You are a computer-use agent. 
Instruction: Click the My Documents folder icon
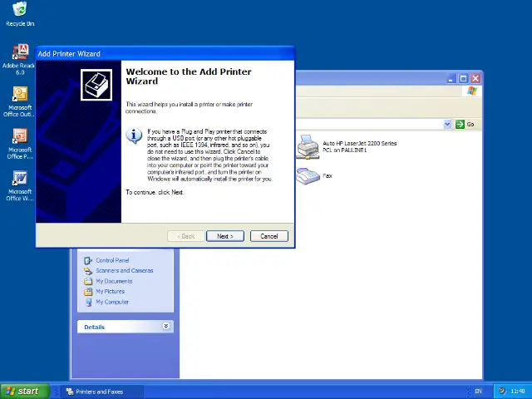[x=88, y=281]
